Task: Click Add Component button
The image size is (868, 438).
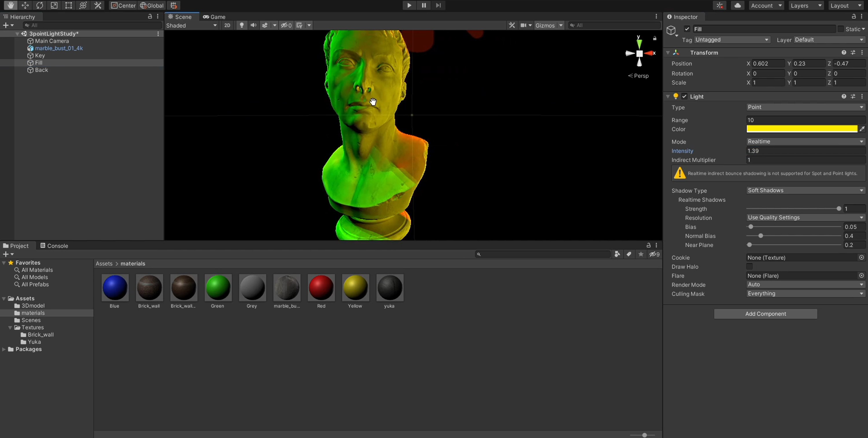Action: click(765, 314)
